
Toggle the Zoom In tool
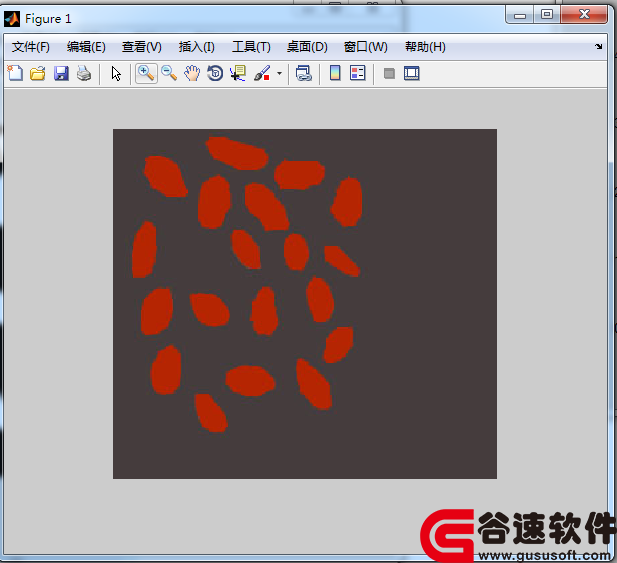tap(146, 73)
